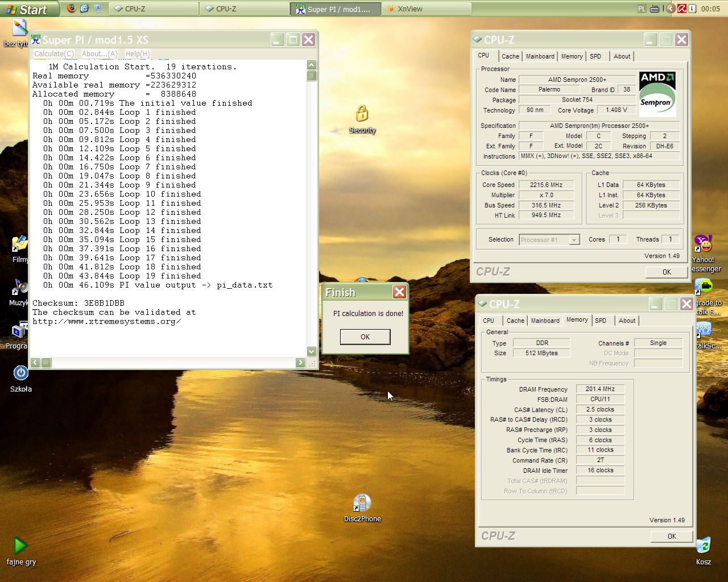Select the SPD tab in lower CPU-Z

(x=601, y=321)
